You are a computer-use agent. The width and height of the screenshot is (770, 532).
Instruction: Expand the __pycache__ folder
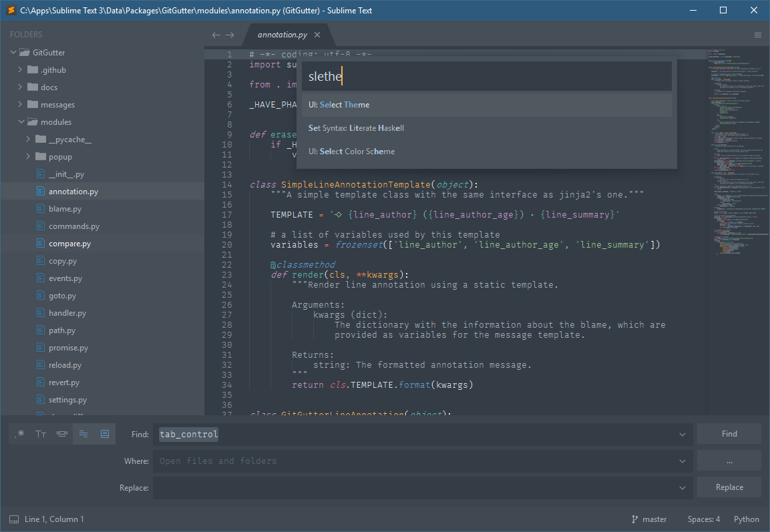pyautogui.click(x=28, y=139)
